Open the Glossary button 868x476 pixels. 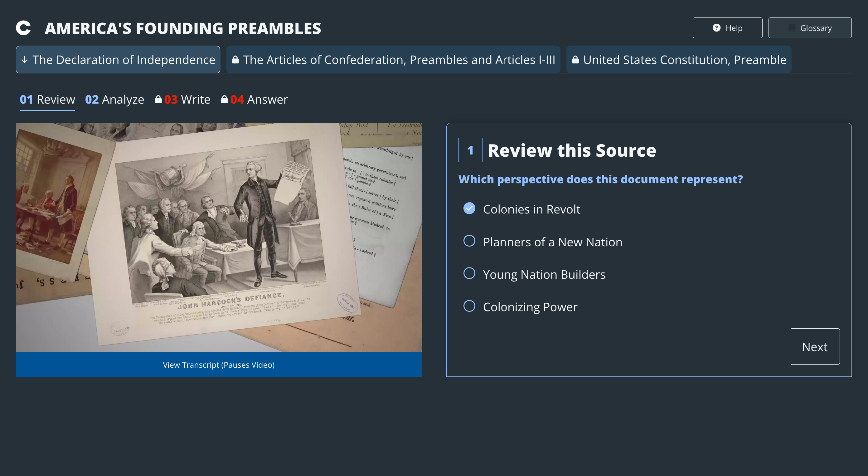click(810, 28)
